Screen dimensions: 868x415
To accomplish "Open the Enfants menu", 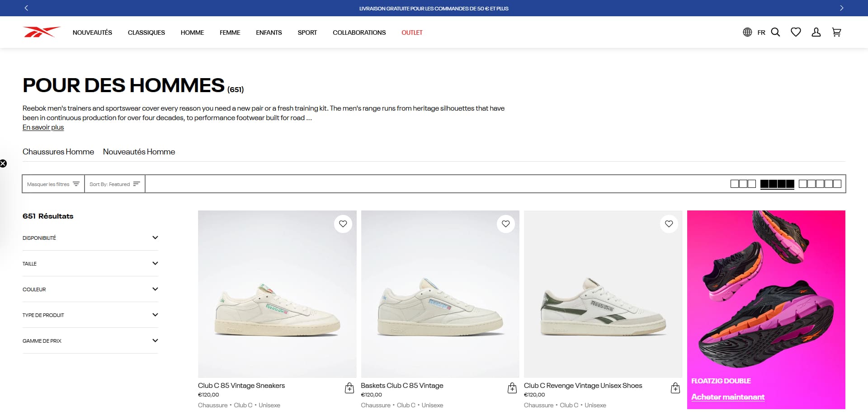I will point(269,33).
